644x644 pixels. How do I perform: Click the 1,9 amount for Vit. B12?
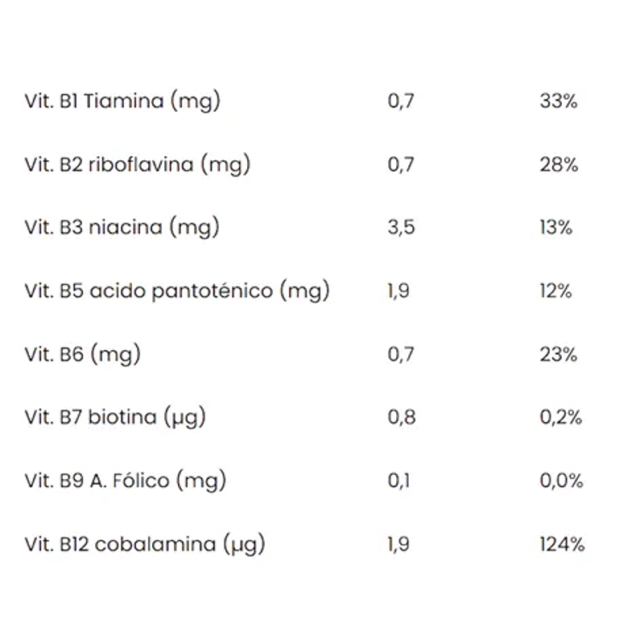click(398, 544)
